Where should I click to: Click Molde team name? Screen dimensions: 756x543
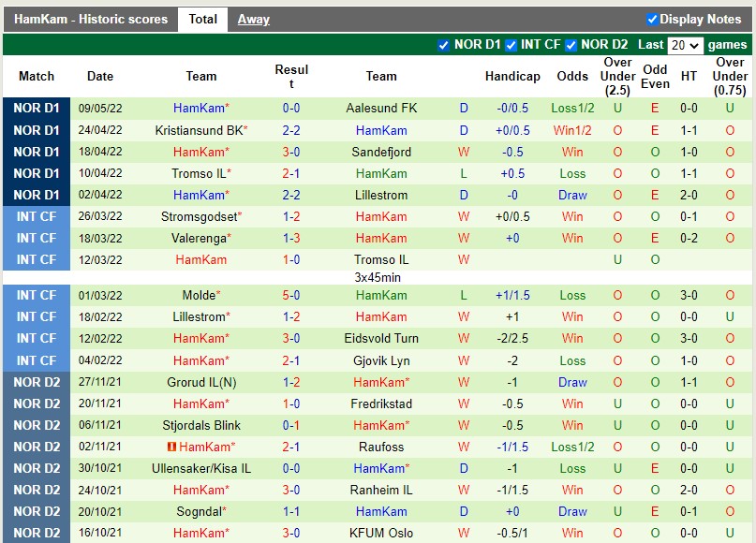tap(200, 295)
